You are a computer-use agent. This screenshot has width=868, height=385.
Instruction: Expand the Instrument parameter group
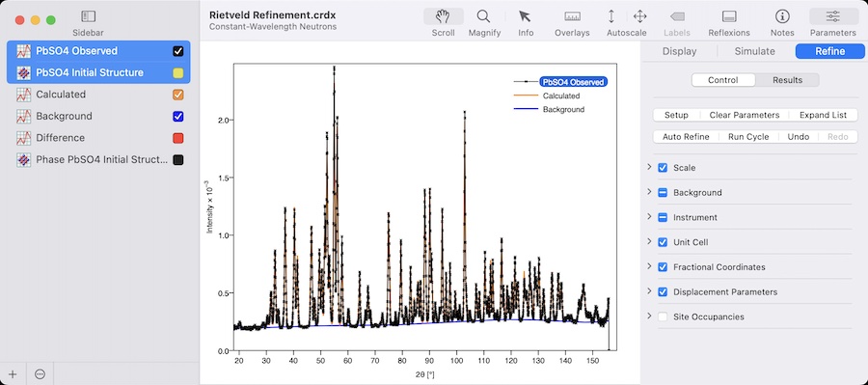coord(649,216)
